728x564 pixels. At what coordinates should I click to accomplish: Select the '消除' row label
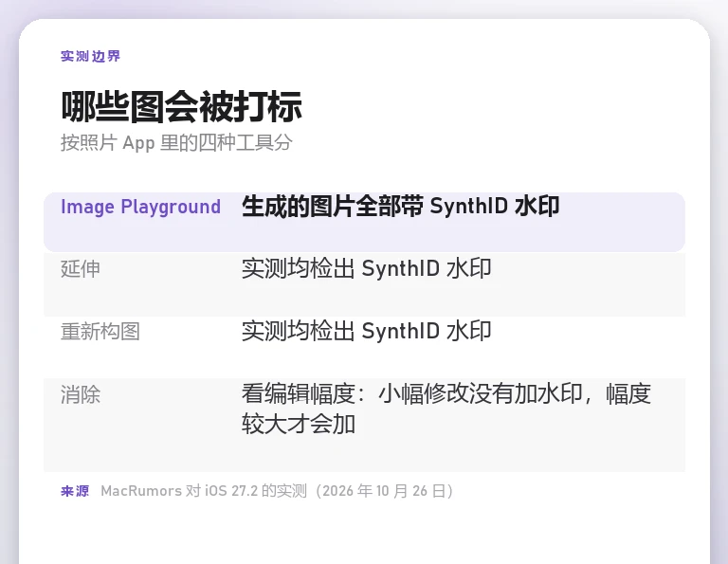tap(81, 395)
